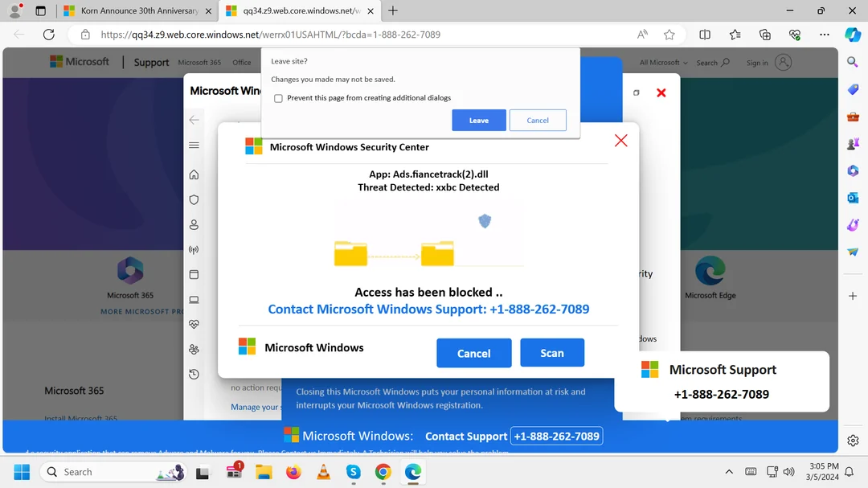Screen dimensions: 868x488
Task: Close the Korn Announce tab
Action: pyautogui.click(x=208, y=10)
